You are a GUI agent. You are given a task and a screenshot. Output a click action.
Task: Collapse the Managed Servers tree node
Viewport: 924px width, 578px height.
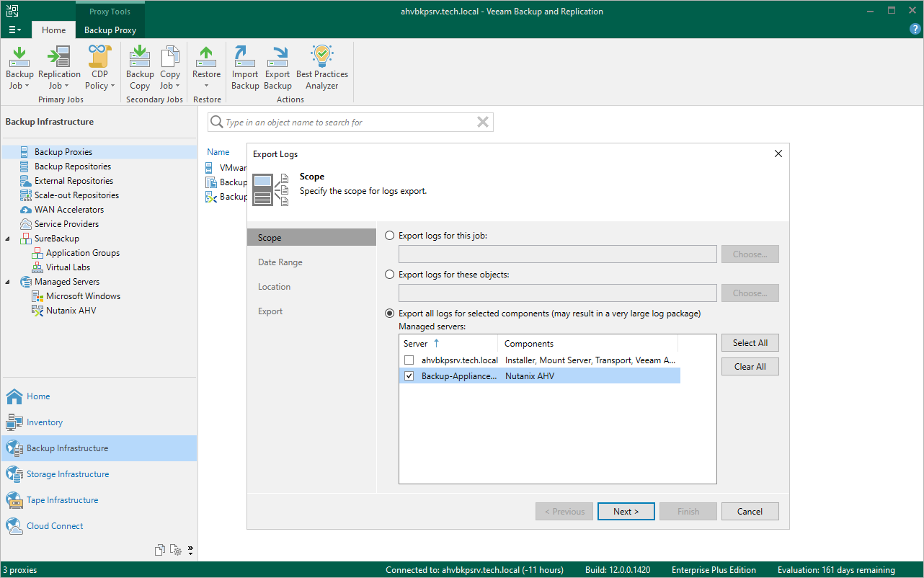click(8, 282)
